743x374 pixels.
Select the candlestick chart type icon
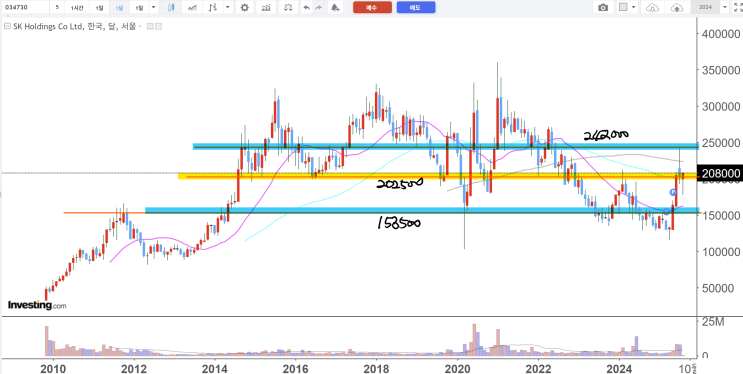(x=172, y=7)
